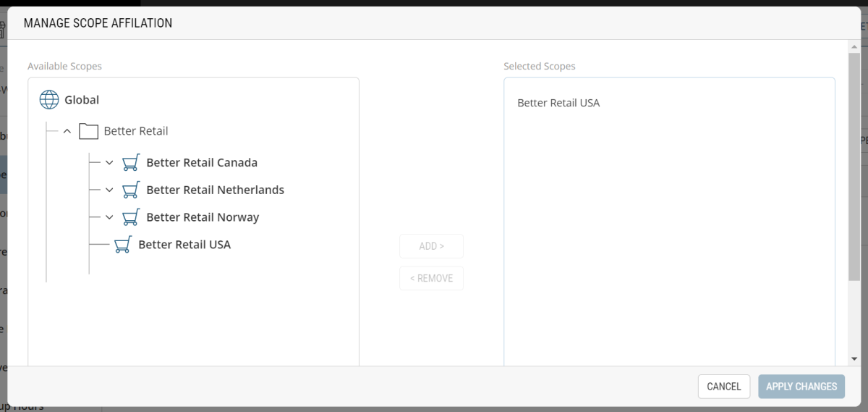Collapse the Better Retail folder node
868x412 pixels.
(x=67, y=131)
